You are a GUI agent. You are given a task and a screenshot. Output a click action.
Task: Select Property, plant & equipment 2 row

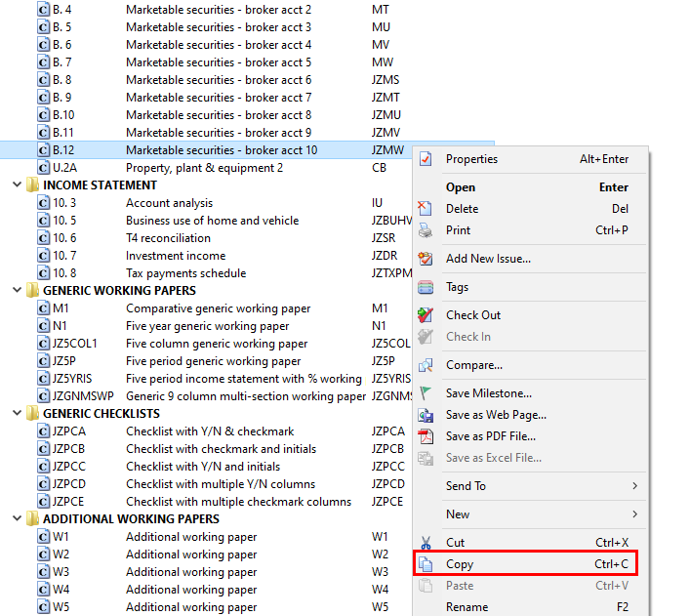(x=204, y=168)
